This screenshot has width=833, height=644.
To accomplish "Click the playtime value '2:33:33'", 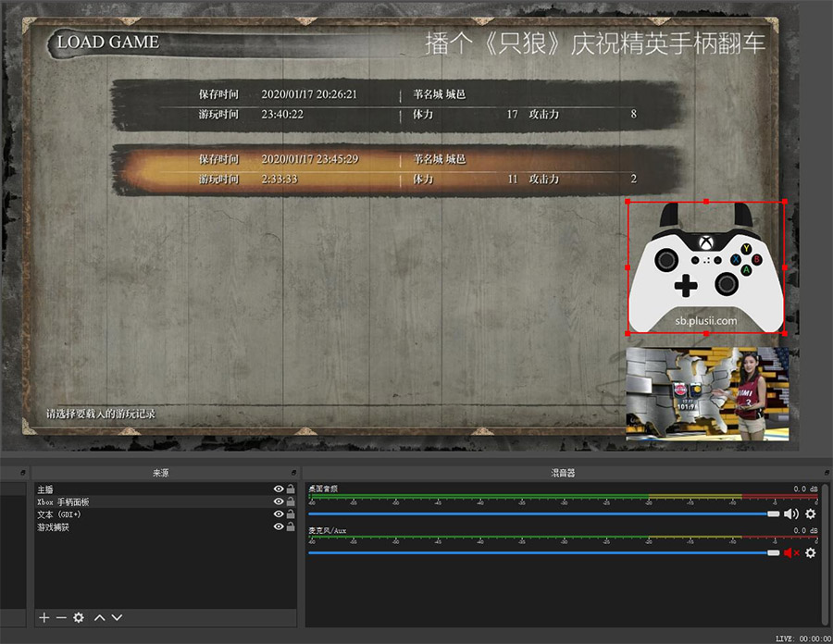I will 279,179.
